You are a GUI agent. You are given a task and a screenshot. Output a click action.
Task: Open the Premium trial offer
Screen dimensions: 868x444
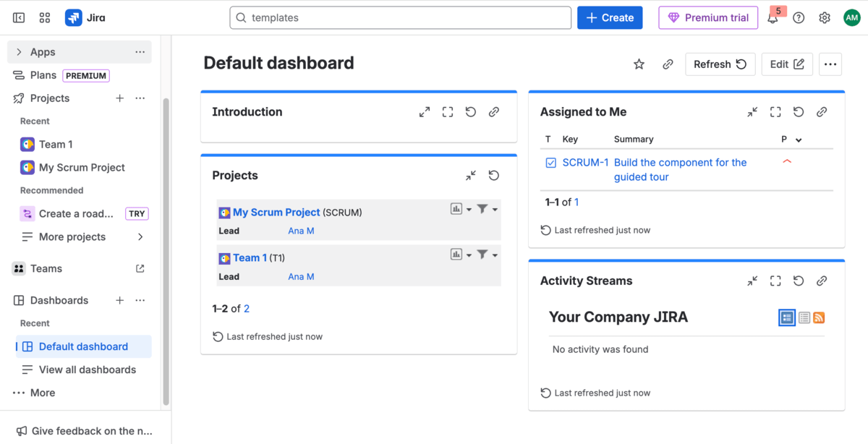coord(707,17)
